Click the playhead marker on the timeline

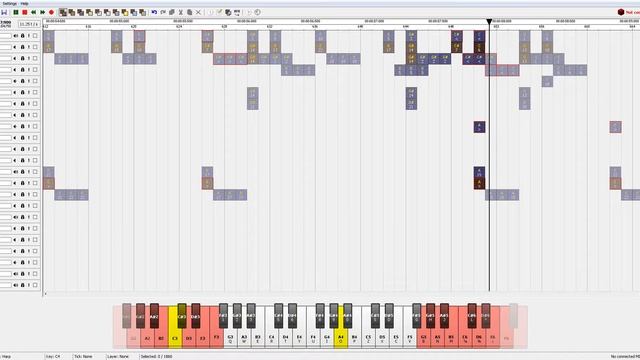tap(489, 22)
